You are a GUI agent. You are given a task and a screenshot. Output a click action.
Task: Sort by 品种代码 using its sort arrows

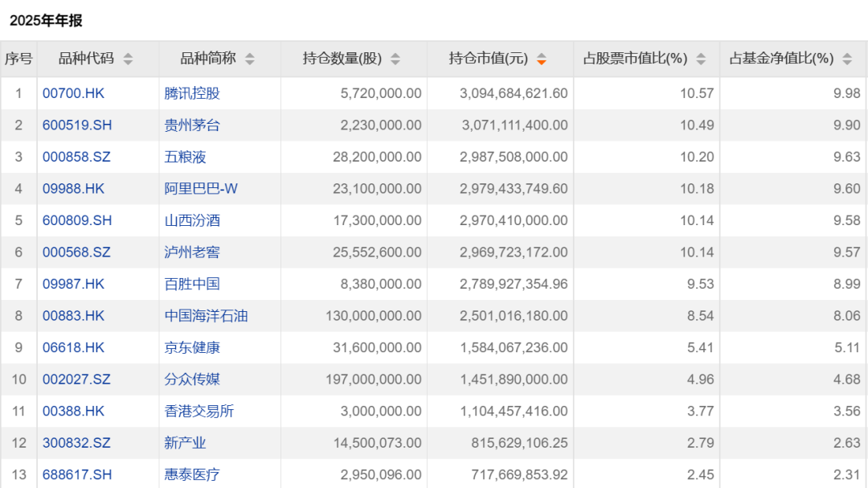[x=128, y=59]
